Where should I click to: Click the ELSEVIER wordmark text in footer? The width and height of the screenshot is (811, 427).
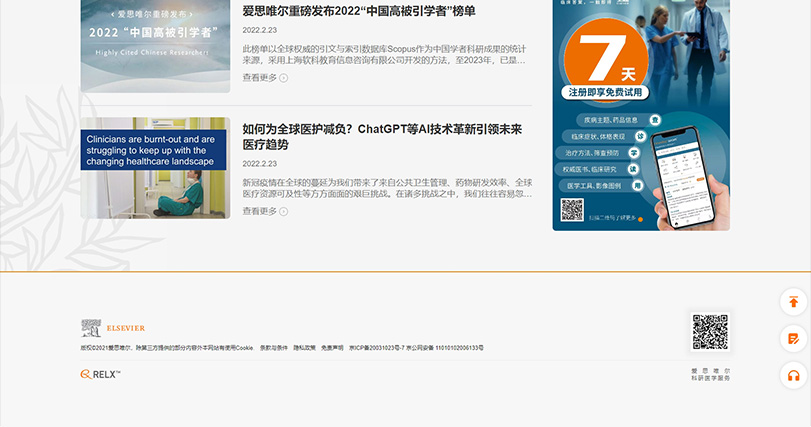[126, 328]
